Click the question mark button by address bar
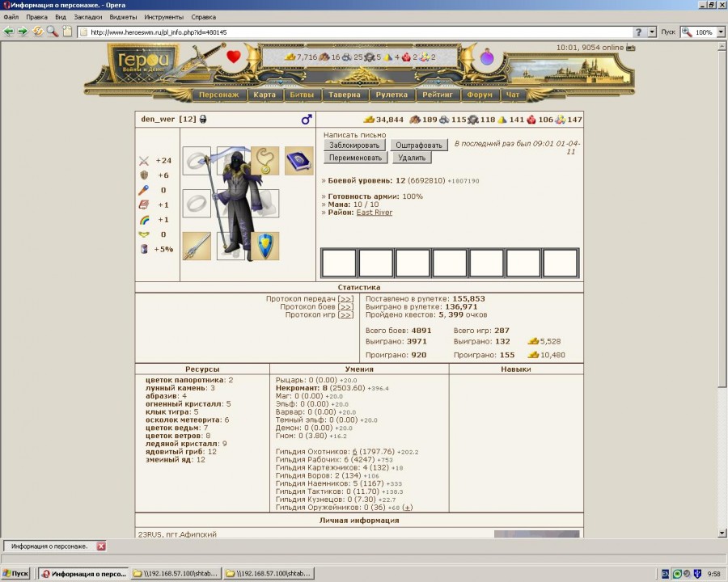Image resolution: width=728 pixels, height=582 pixels. click(x=639, y=32)
